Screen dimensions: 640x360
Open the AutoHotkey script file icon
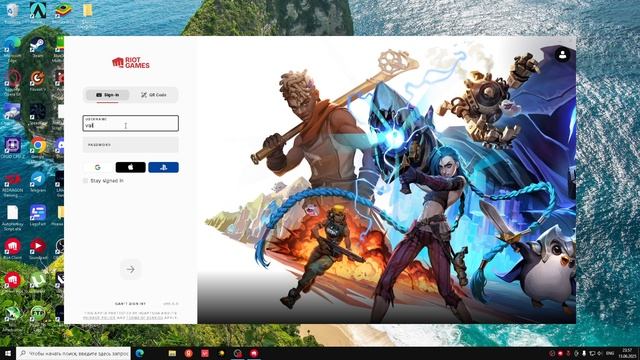pyautogui.click(x=12, y=218)
